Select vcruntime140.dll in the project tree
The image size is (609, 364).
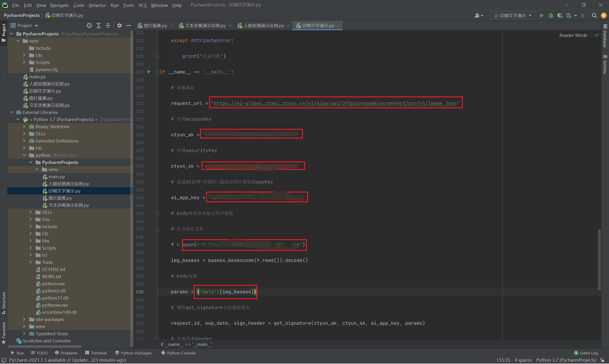pyautogui.click(x=59, y=312)
